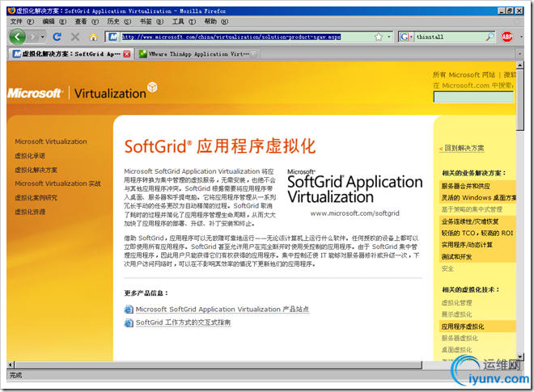Open the 查看 (V) menu

point(87,22)
